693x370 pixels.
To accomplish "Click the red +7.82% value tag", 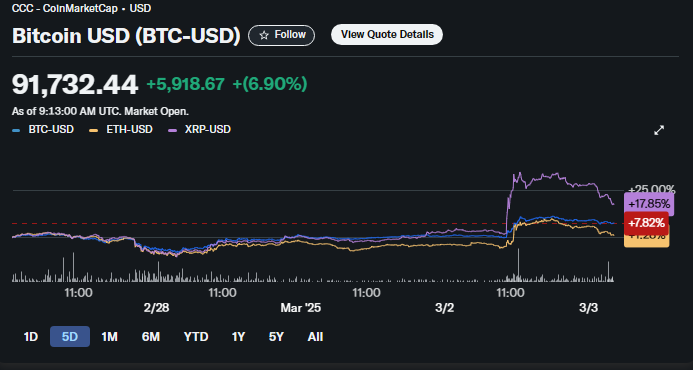I will (646, 223).
